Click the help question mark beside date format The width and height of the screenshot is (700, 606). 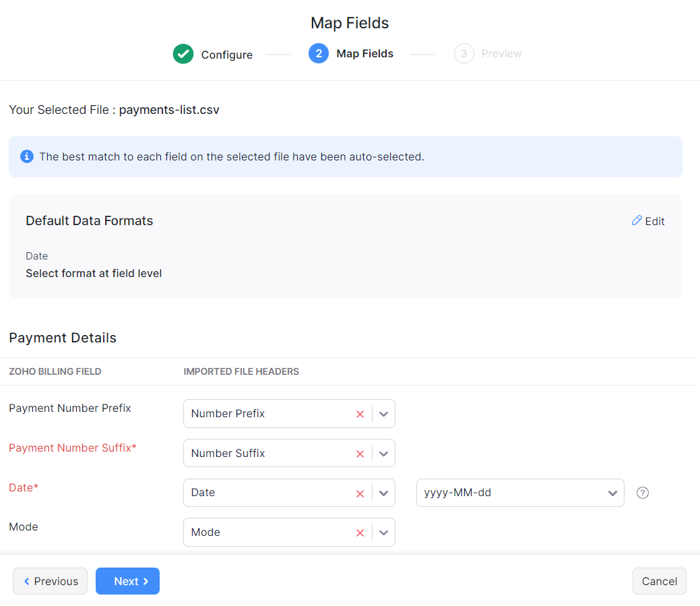click(x=643, y=493)
